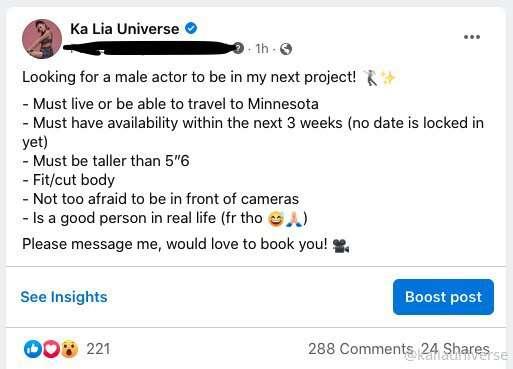Click the Like reaction icon
The width and height of the screenshot is (513, 369).
tap(33, 349)
